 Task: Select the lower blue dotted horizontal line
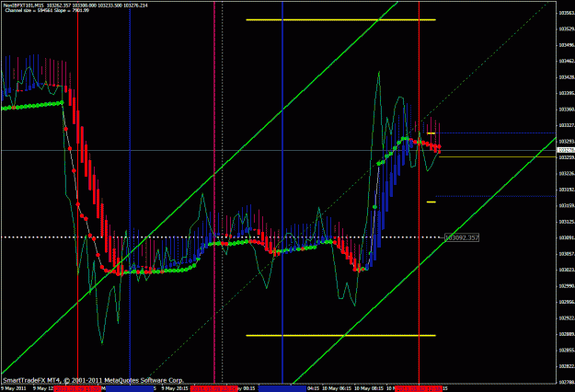click(x=496, y=196)
